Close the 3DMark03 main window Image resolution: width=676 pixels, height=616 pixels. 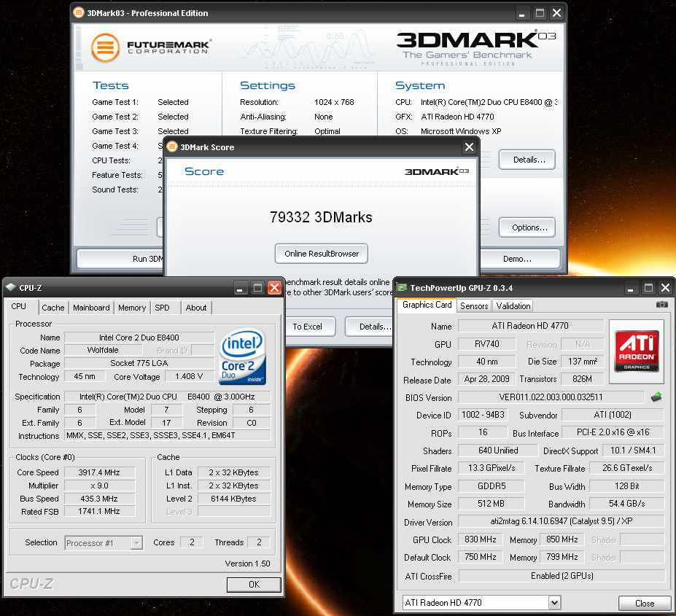557,13
